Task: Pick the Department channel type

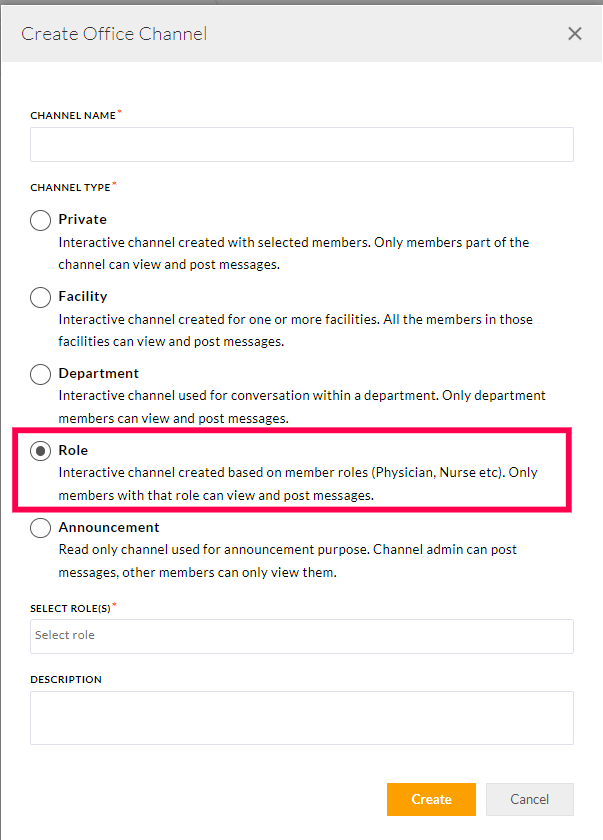Action: [x=40, y=374]
